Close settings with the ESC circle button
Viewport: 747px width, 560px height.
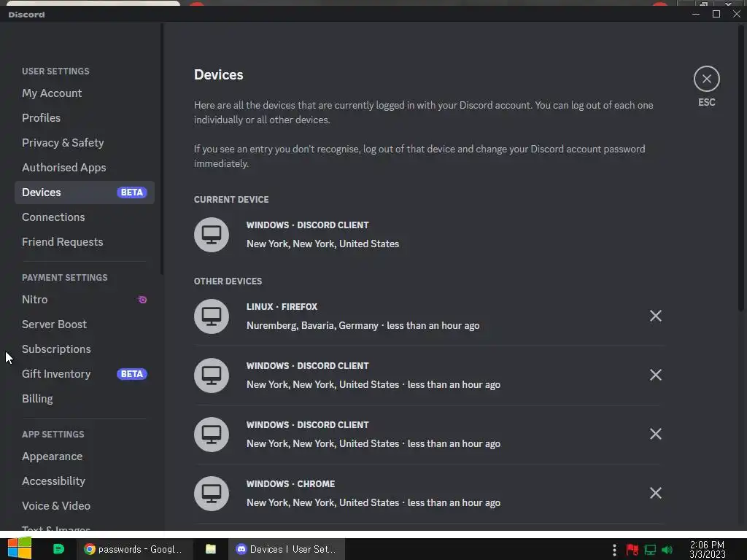pyautogui.click(x=706, y=79)
